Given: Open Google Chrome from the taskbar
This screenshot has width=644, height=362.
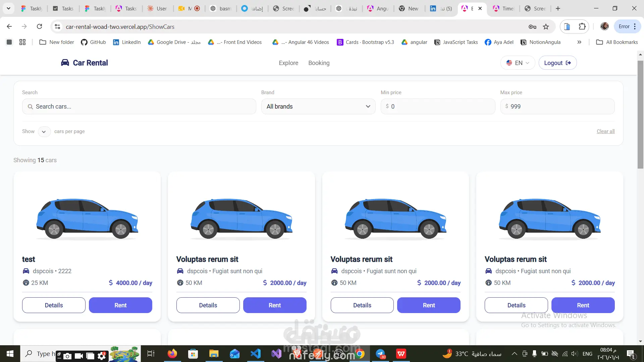Looking at the screenshot, I should 360,354.
